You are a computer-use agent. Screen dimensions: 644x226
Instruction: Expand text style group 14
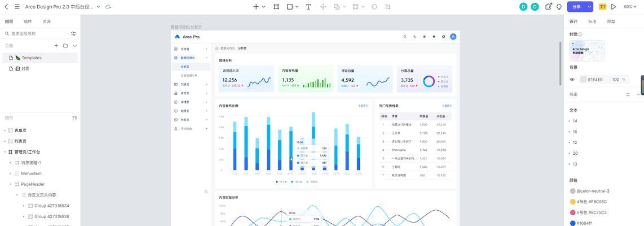coord(570,121)
